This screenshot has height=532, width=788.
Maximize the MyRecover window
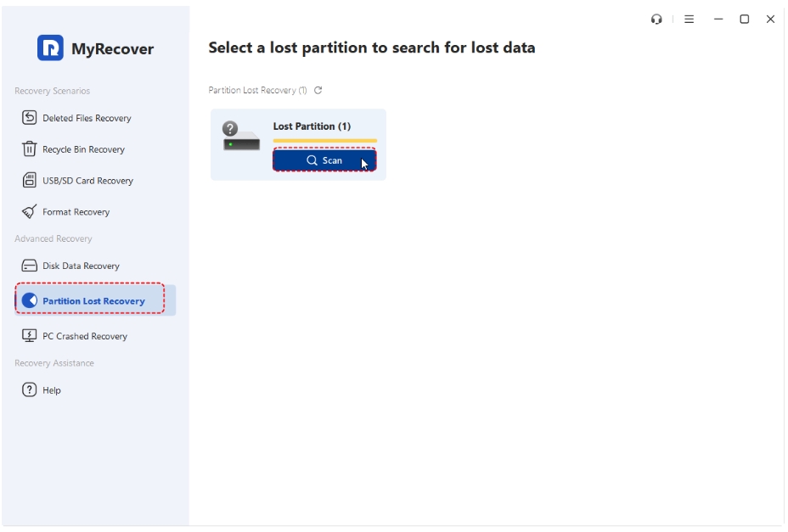(745, 19)
